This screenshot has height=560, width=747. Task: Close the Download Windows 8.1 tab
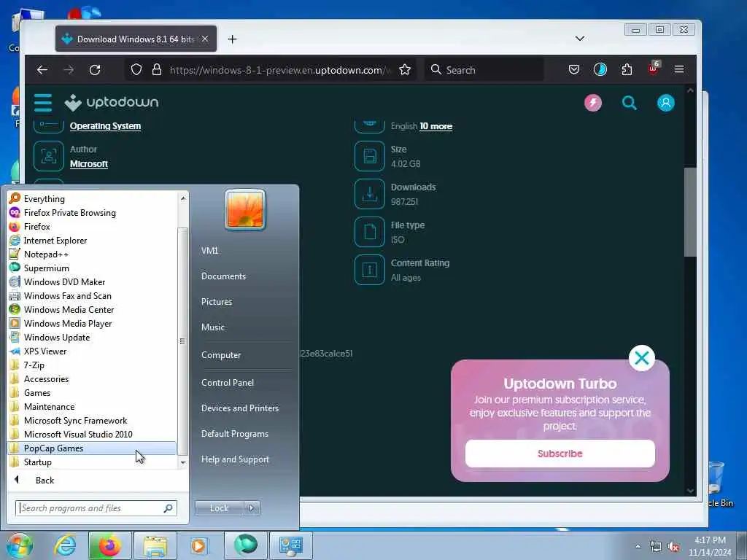pyautogui.click(x=205, y=39)
